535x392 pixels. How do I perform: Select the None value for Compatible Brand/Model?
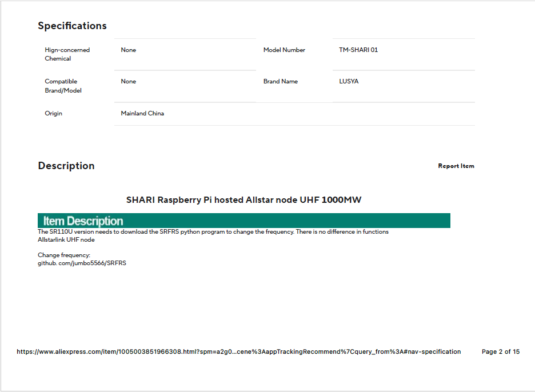pos(129,82)
